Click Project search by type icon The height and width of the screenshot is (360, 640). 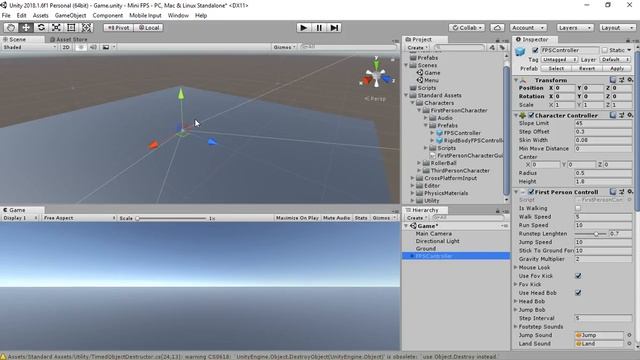coord(492,48)
